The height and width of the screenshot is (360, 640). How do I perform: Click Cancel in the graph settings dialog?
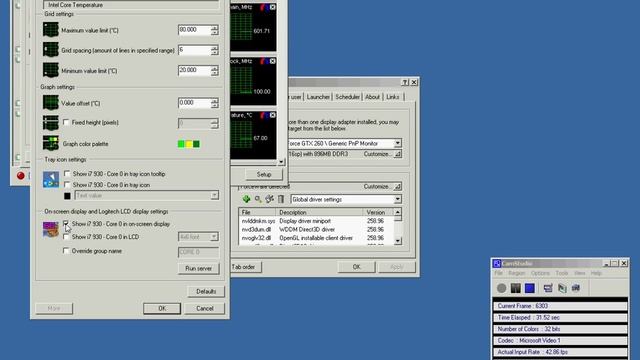204,309
